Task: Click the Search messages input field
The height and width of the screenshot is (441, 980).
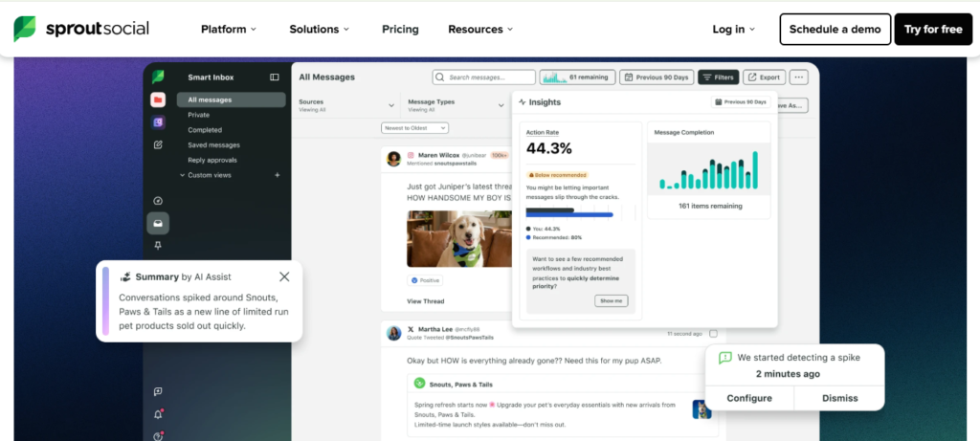Action: tap(483, 77)
